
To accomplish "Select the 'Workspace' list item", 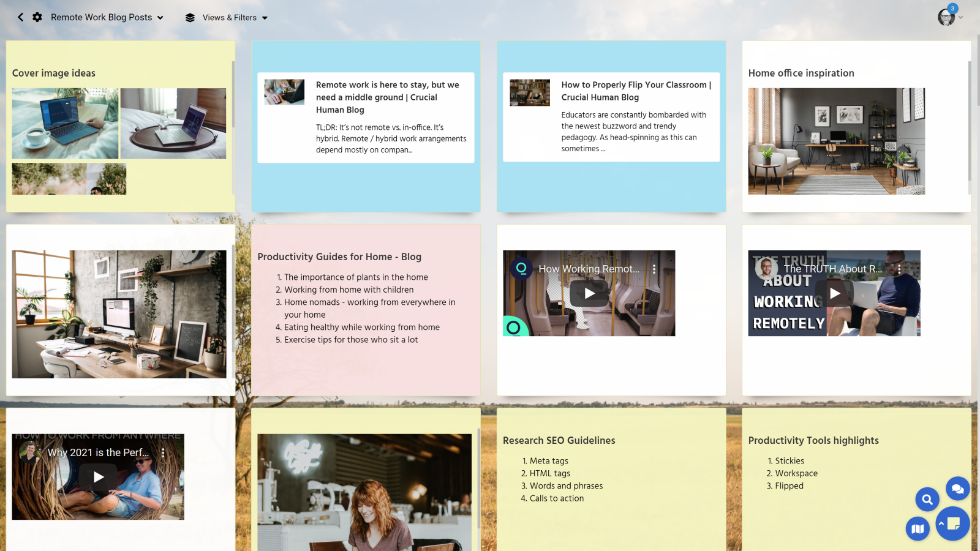I will tap(796, 473).
